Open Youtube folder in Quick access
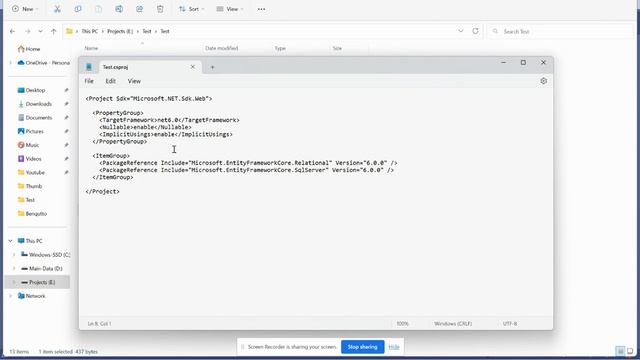640x360 pixels. point(31,173)
